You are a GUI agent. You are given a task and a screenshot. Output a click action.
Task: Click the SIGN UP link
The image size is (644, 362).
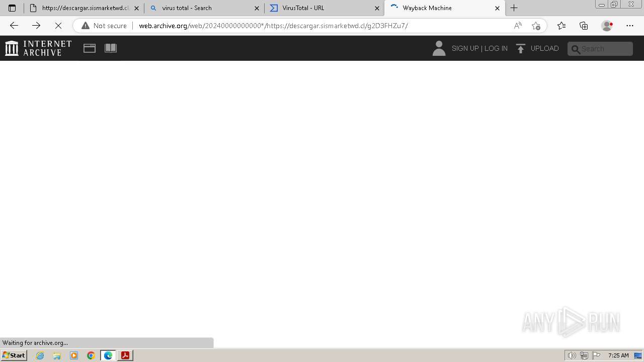tap(465, 48)
